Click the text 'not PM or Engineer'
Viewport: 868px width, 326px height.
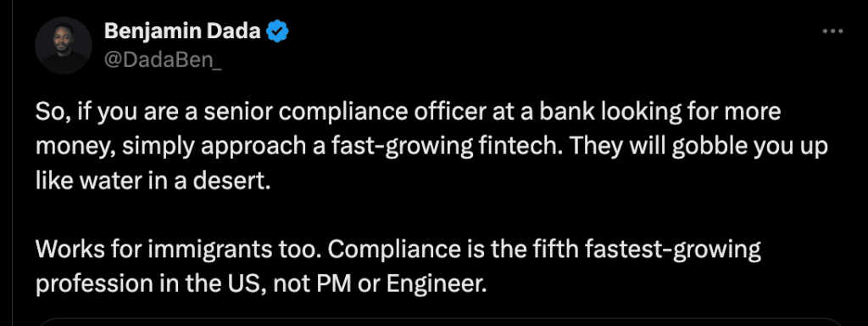(x=381, y=284)
